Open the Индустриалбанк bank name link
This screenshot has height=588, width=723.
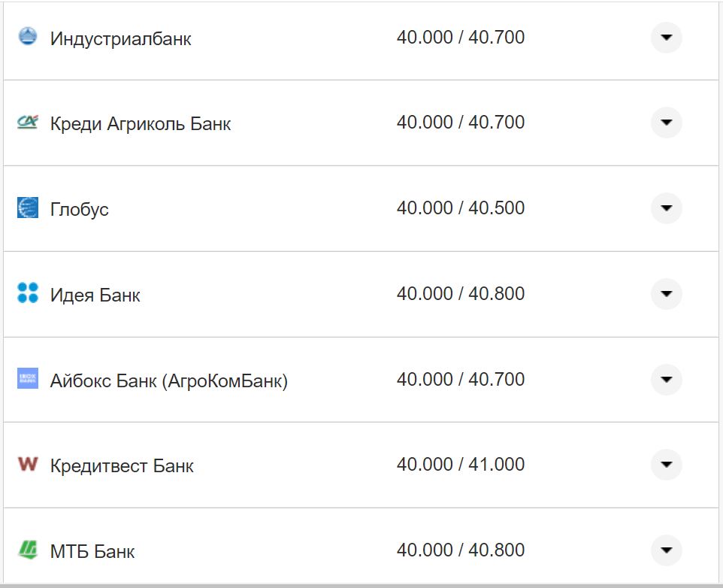click(120, 38)
